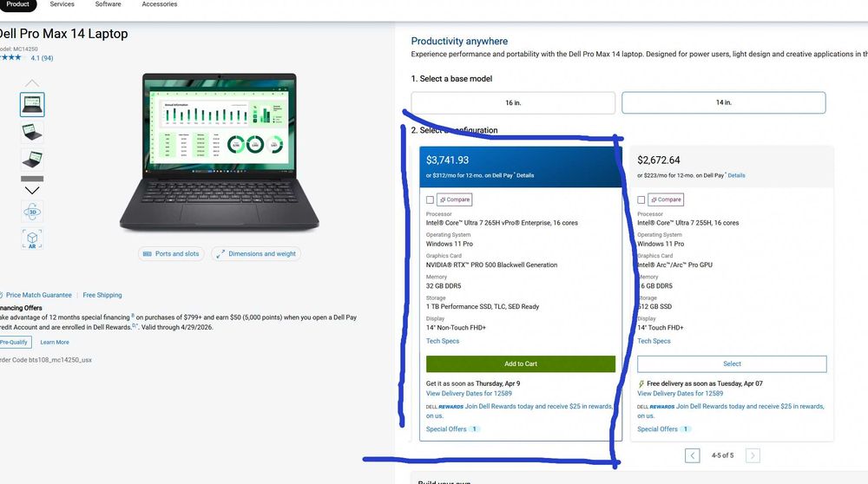Add the $3,741.93 configuration to cart

coord(521,364)
